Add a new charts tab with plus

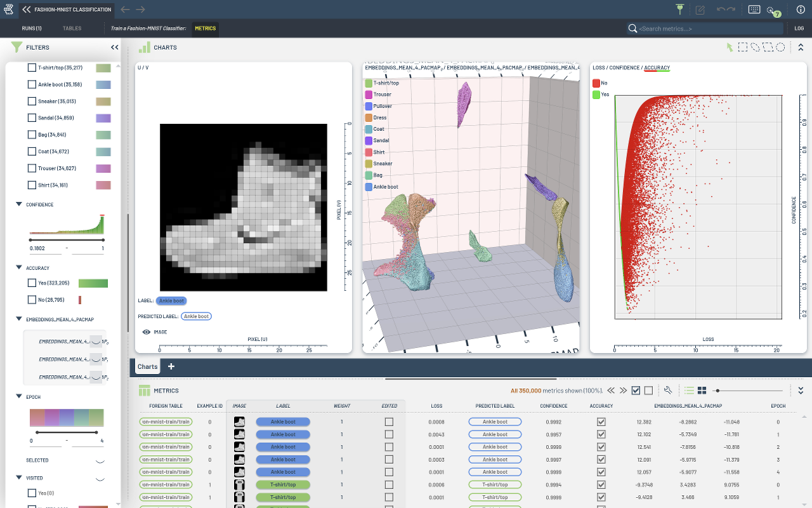point(171,366)
